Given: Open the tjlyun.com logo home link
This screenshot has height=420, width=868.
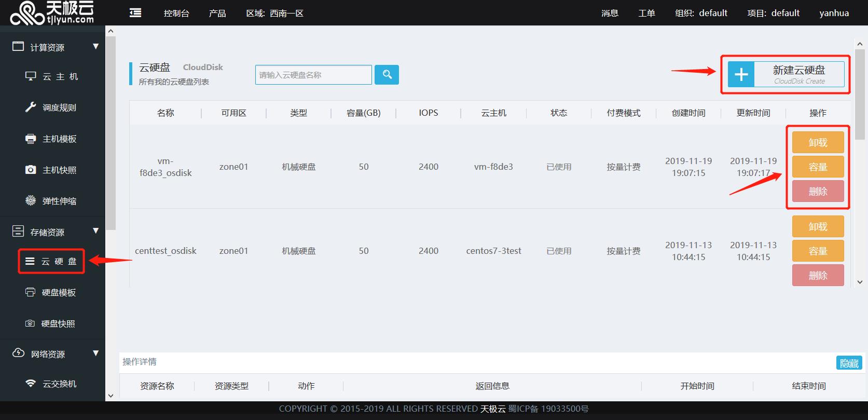Looking at the screenshot, I should pyautogui.click(x=52, y=12).
